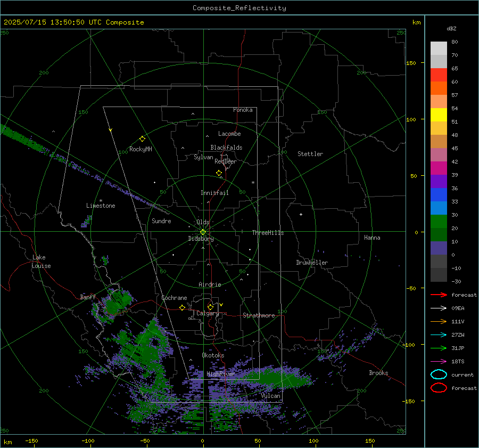
Task: Click the Calgary city label
Action: [208, 313]
